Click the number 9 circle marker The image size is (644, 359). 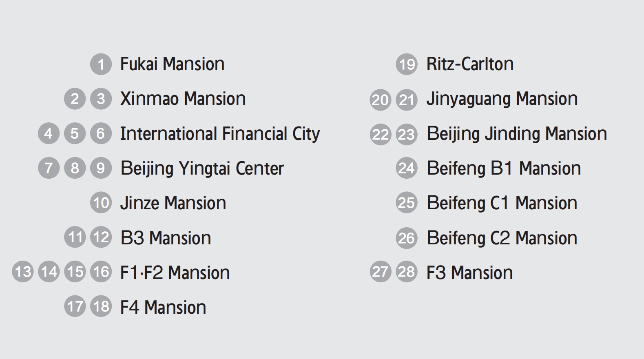click(x=101, y=168)
